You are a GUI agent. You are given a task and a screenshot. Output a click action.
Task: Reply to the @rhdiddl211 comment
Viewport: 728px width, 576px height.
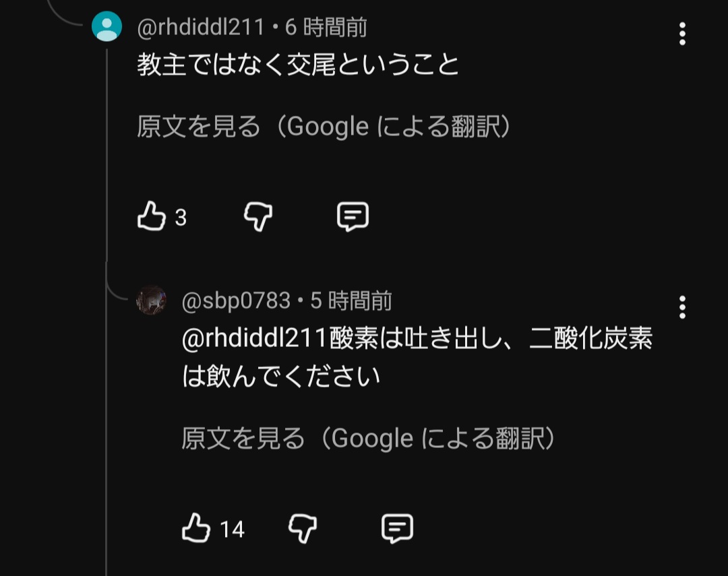point(353,217)
